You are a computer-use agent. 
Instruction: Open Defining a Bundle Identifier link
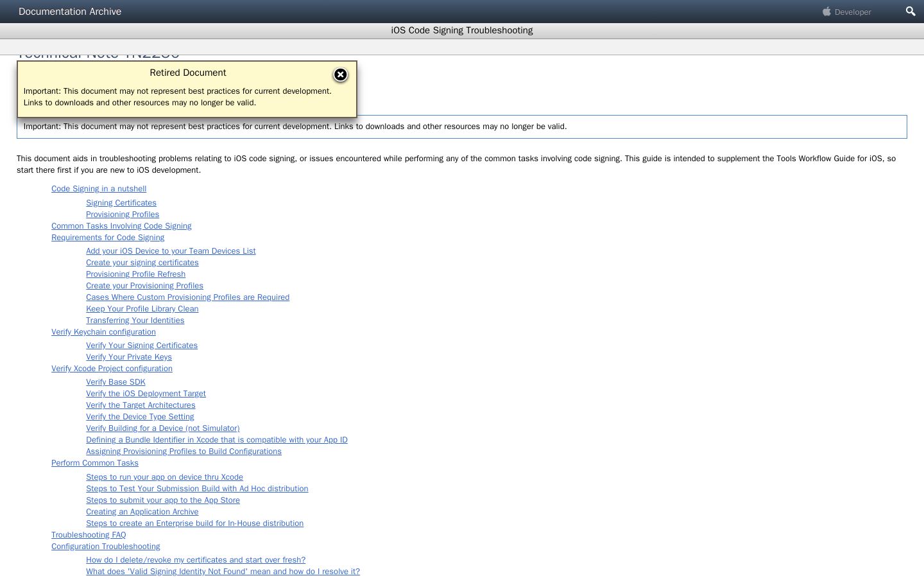217,440
